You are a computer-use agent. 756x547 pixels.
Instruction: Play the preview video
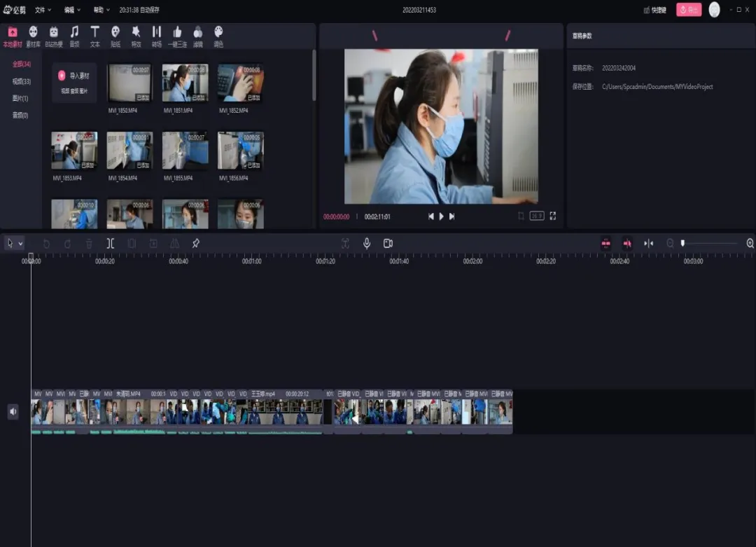coord(441,216)
